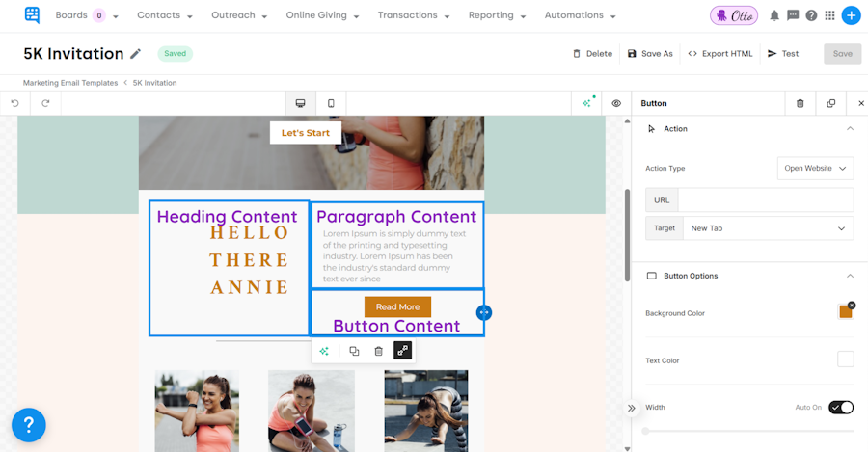
Task: Click Export HTML button
Action: (720, 54)
